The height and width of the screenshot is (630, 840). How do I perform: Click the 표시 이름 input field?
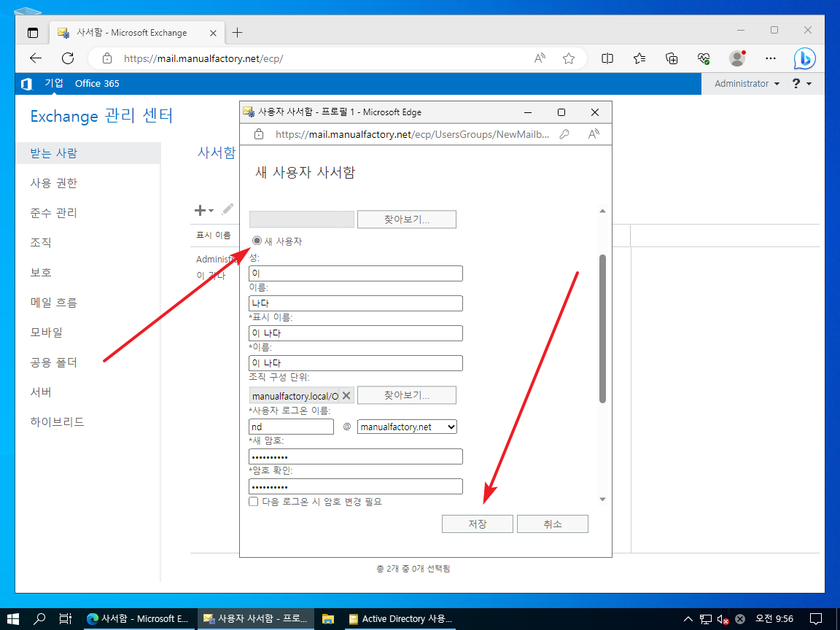click(356, 333)
